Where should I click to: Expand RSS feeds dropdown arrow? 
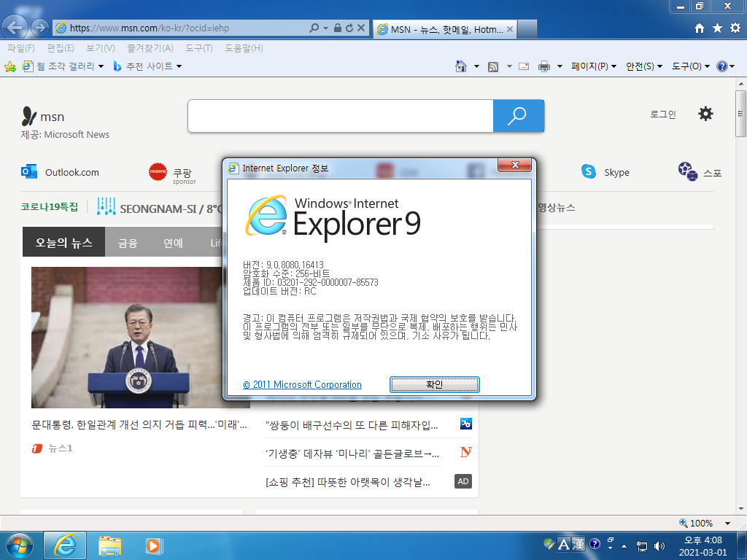(x=508, y=66)
